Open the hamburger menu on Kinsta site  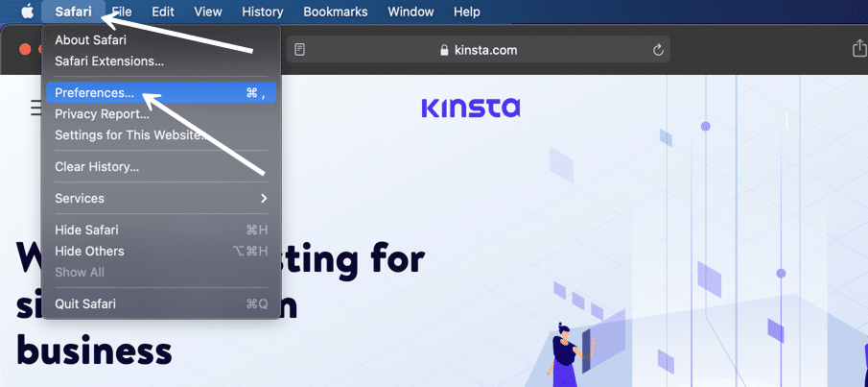pyautogui.click(x=35, y=108)
